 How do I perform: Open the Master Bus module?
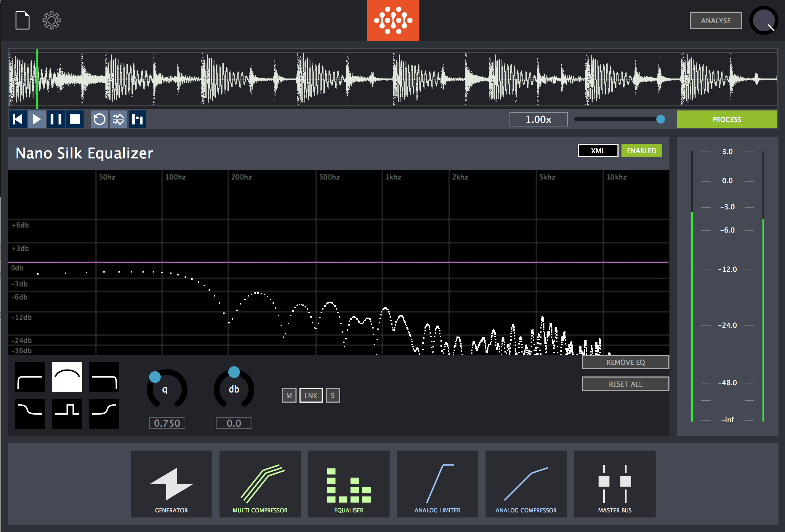tap(615, 484)
